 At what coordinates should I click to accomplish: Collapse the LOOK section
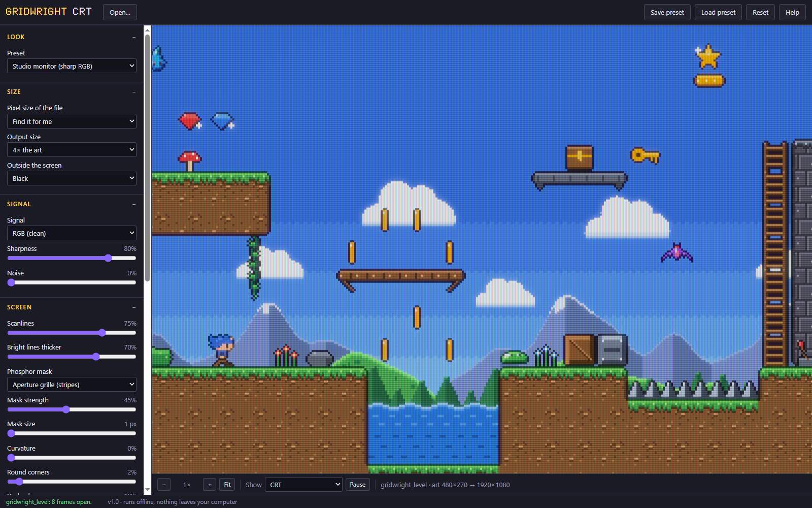click(134, 37)
